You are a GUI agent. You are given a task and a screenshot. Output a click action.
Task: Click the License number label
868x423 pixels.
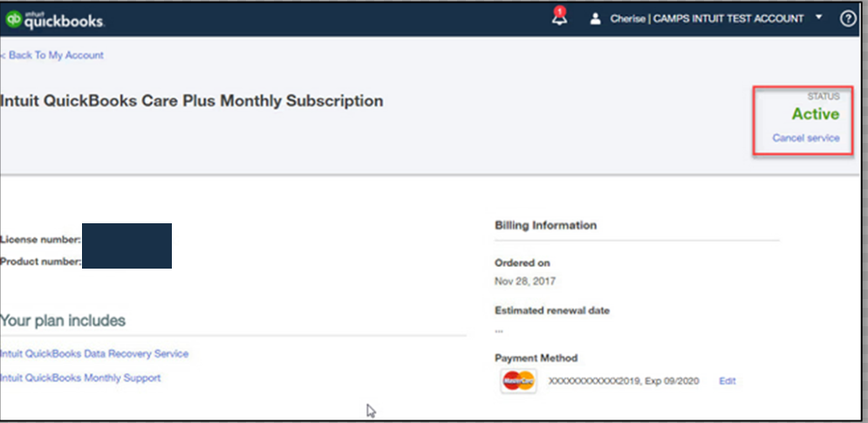(x=40, y=240)
